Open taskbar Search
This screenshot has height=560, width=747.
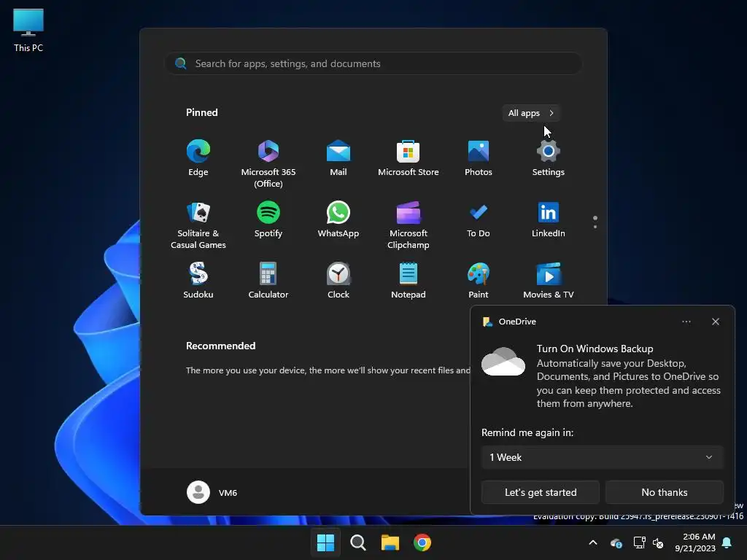click(x=357, y=542)
